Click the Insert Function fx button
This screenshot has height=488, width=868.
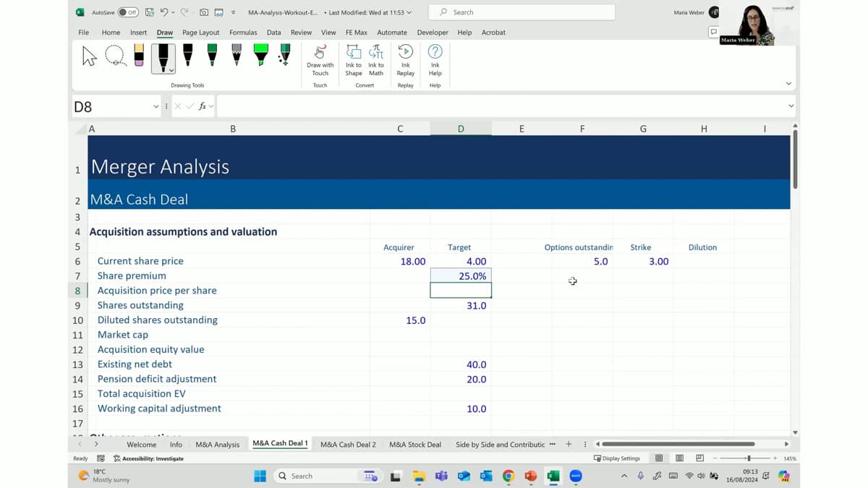click(203, 106)
